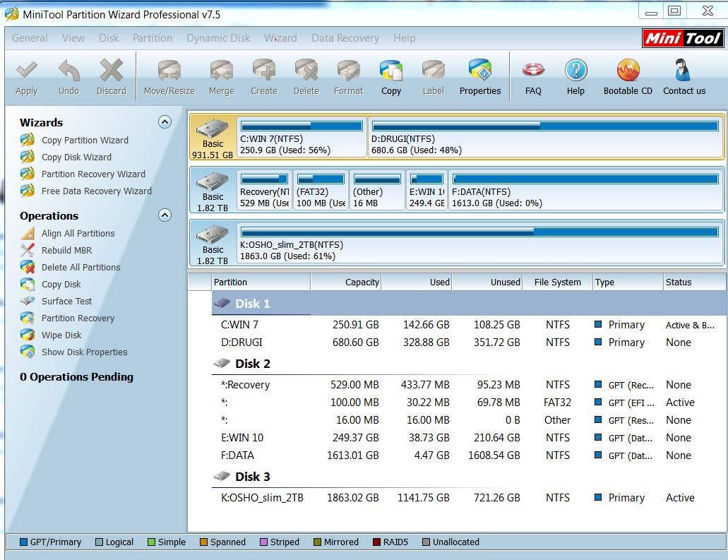Select Wipe Disk operation
Viewport: 728px width, 560px height.
pos(61,335)
